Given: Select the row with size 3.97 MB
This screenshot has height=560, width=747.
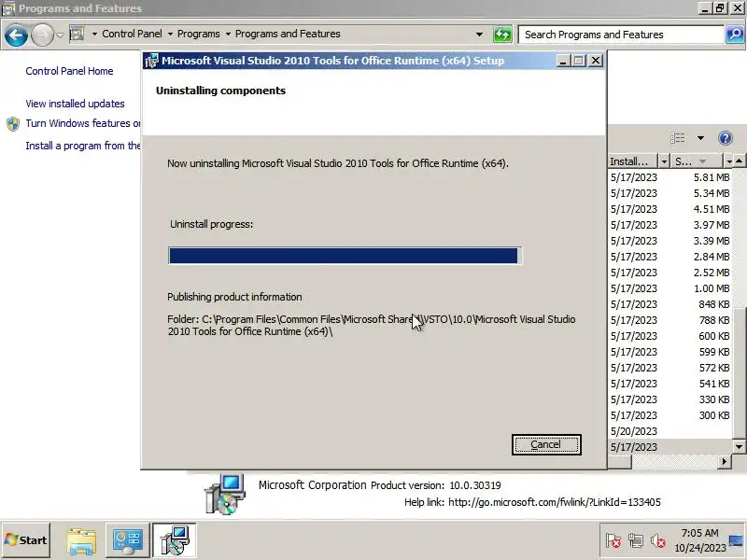Looking at the screenshot, I should 669,225.
